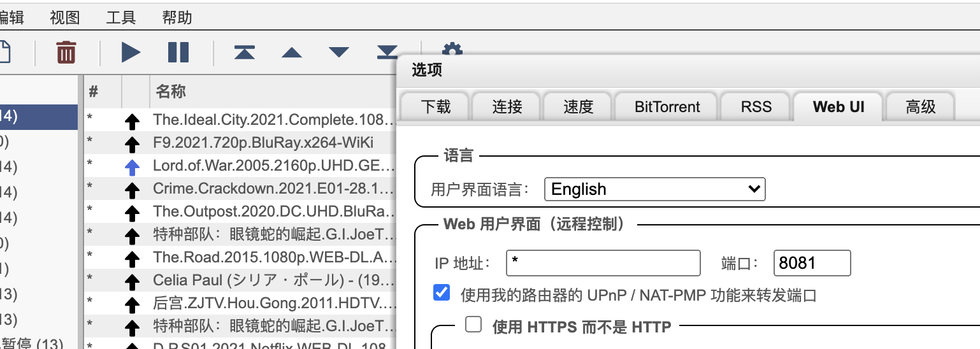Image resolution: width=980 pixels, height=349 pixels.
Task: Open the user interface language dropdown
Action: (654, 189)
